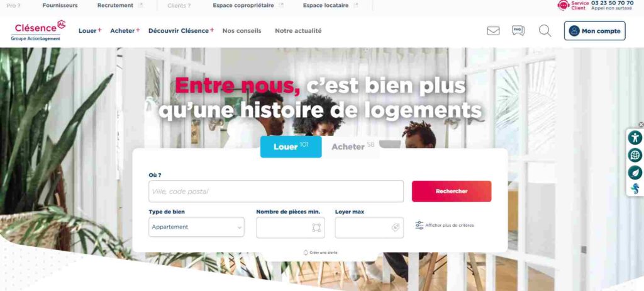This screenshot has width=644, height=291.
Task: Click the seahorse widget icon
Action: point(635,190)
